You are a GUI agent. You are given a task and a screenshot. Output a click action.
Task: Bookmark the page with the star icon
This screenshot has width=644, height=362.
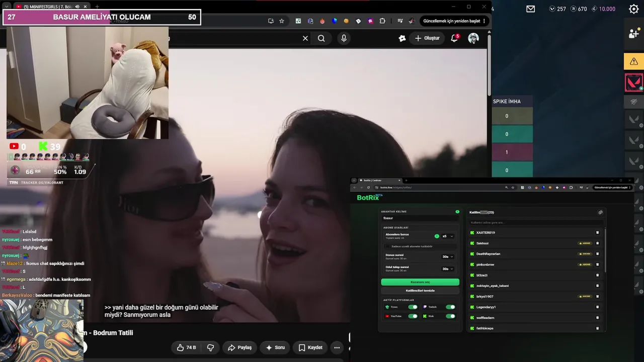click(282, 21)
